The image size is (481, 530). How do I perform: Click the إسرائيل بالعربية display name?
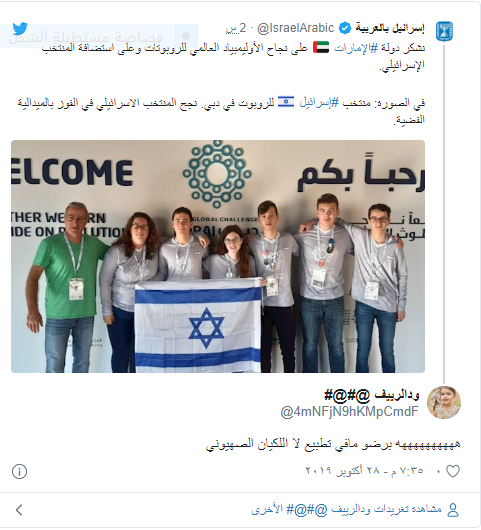[x=390, y=28]
